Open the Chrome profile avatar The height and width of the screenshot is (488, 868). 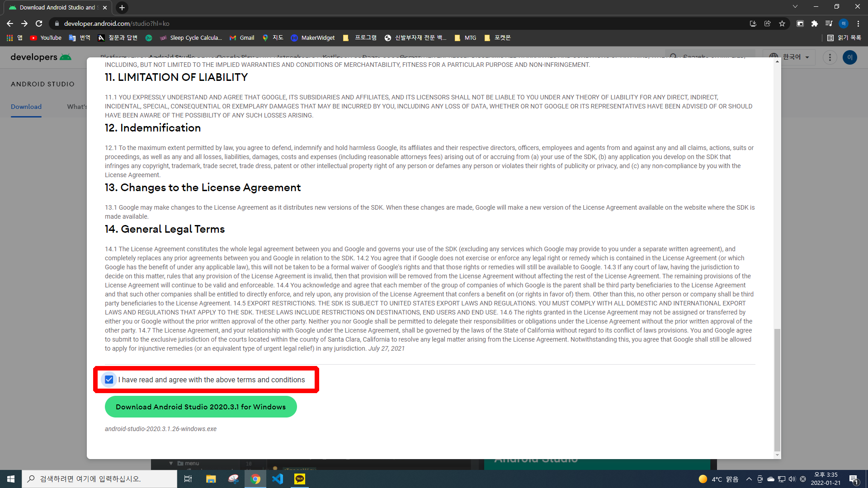click(844, 23)
